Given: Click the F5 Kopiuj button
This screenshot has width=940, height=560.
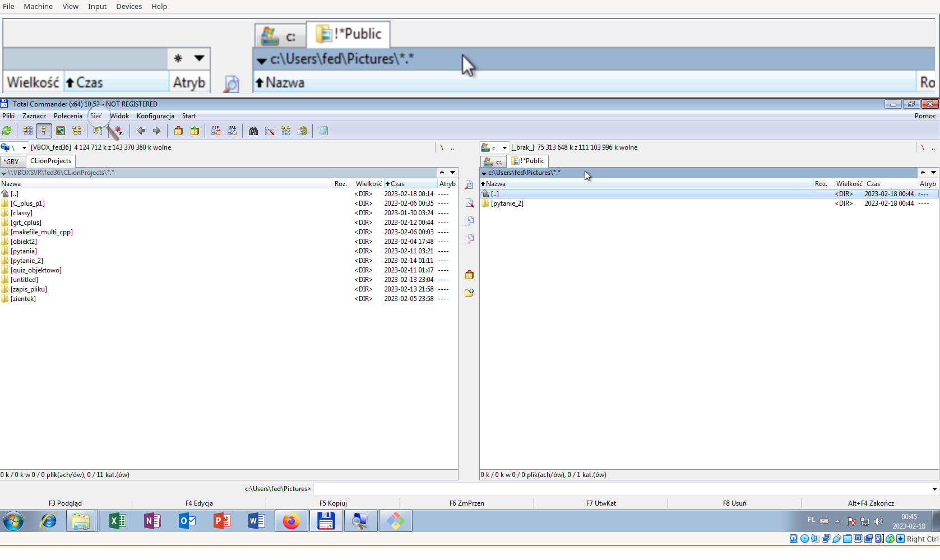Looking at the screenshot, I should [x=333, y=503].
